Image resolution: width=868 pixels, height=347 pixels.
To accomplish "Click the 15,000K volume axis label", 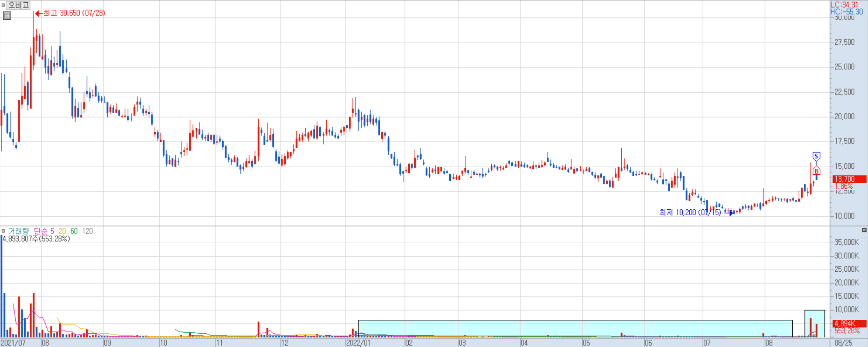I will [847, 296].
